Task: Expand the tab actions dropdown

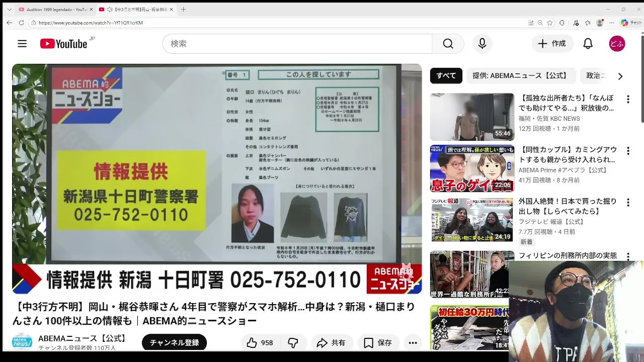Action: 9,10
